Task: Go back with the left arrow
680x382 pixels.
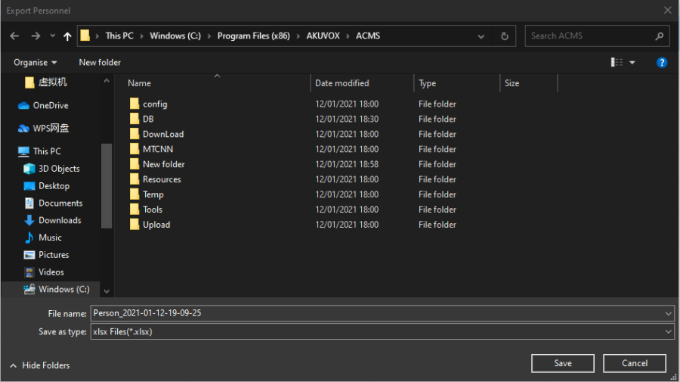Action: click(x=14, y=36)
